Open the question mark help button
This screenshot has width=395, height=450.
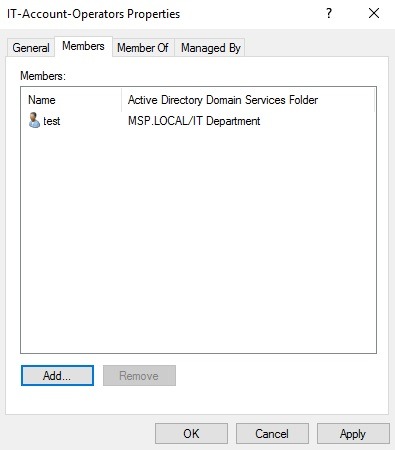[x=329, y=13]
